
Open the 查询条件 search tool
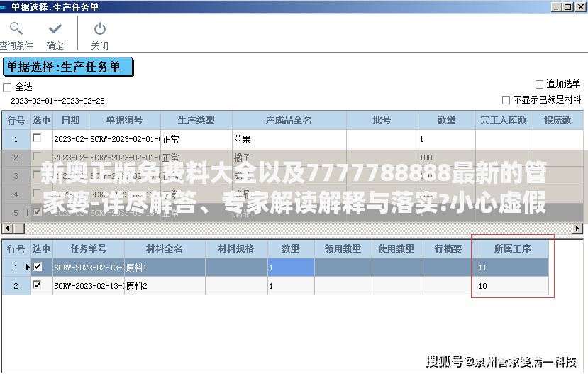16,36
